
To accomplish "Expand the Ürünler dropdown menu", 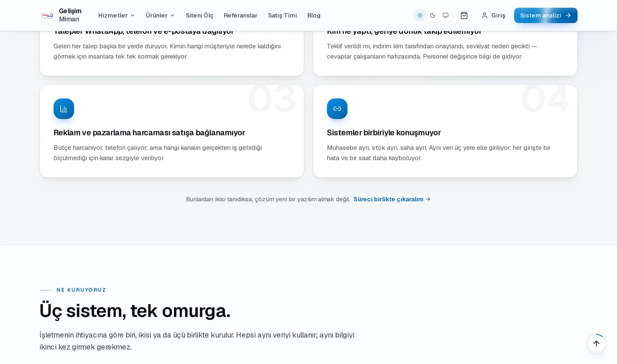I will click(x=160, y=15).
